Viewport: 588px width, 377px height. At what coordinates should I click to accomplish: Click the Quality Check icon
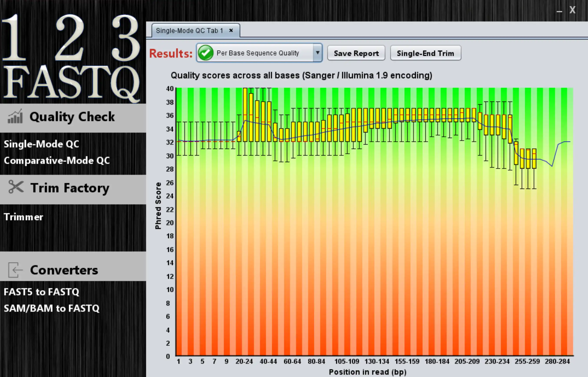point(13,117)
